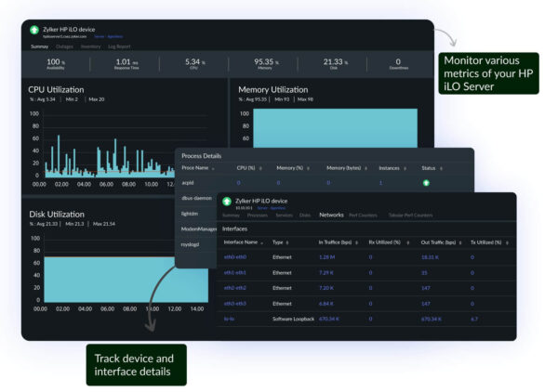Click the green up-status icon in the Summary panel header
Viewport: 558px width, 392px height.
pos(34,30)
